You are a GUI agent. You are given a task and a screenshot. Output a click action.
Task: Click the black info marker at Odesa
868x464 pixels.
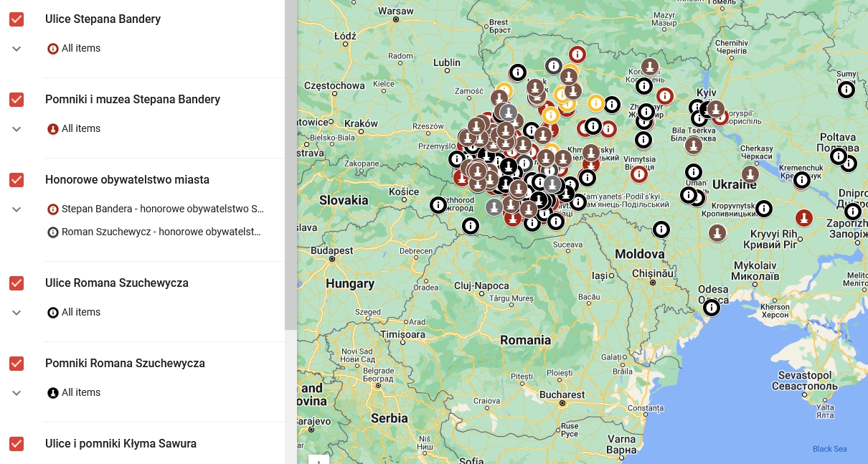(711, 308)
